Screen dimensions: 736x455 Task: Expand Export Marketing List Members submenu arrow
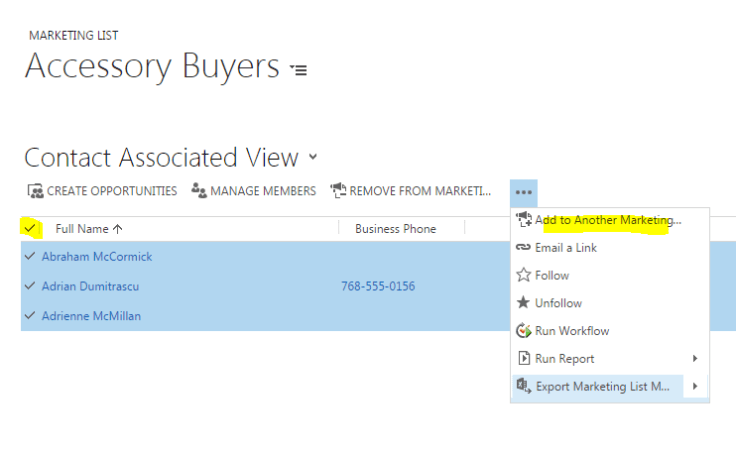point(695,387)
